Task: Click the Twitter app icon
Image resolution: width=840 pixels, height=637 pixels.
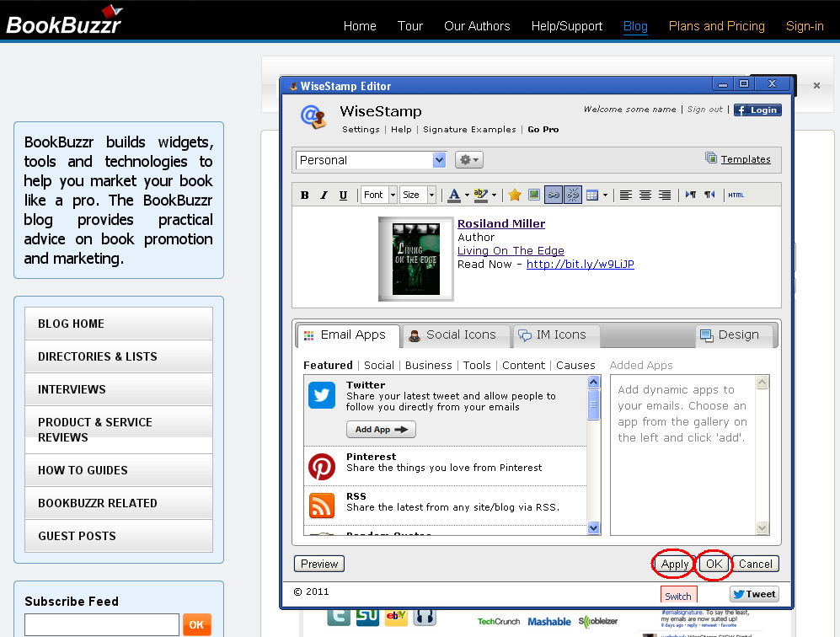Action: [x=322, y=395]
